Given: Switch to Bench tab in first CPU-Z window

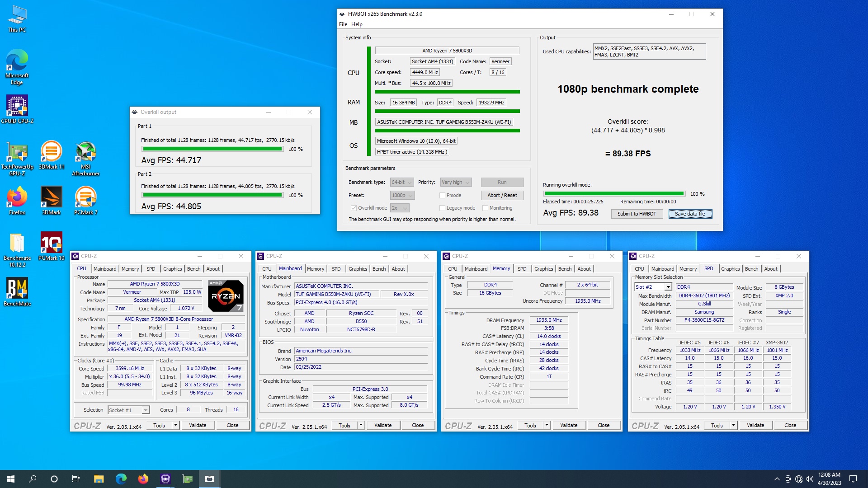Looking at the screenshot, I should click(x=193, y=269).
